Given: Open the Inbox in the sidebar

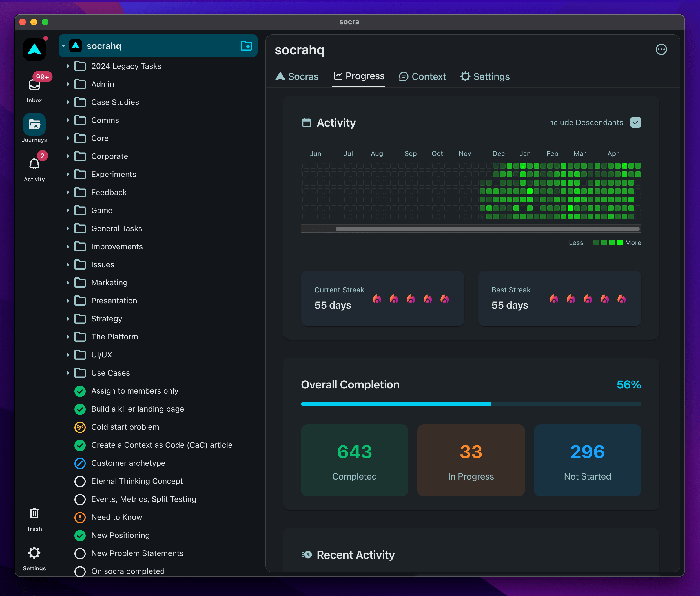Looking at the screenshot, I should 34,89.
